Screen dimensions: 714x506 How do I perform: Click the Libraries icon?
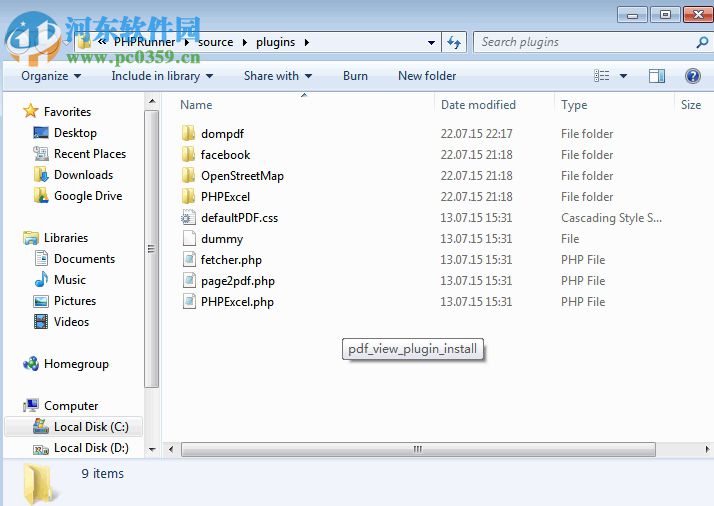point(31,238)
